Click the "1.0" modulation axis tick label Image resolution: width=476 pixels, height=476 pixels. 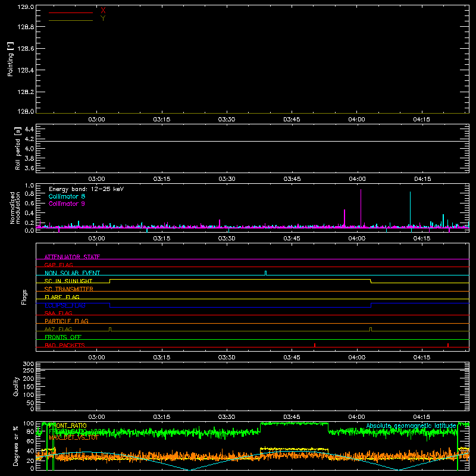29,186
